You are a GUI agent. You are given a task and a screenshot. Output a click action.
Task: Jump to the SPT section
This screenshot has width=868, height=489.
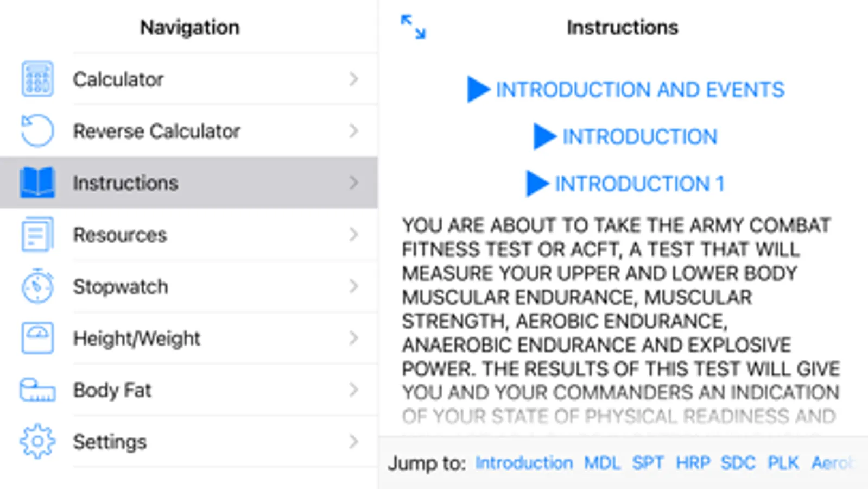tap(648, 463)
